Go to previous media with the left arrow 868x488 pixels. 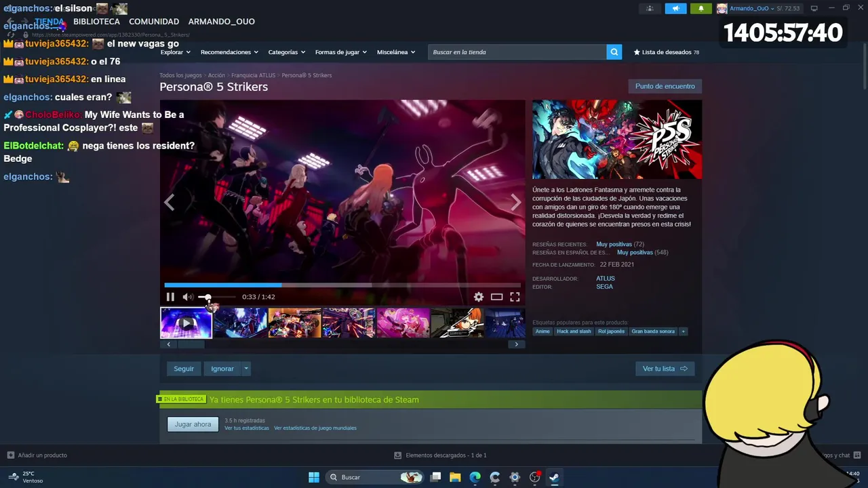[x=170, y=202]
